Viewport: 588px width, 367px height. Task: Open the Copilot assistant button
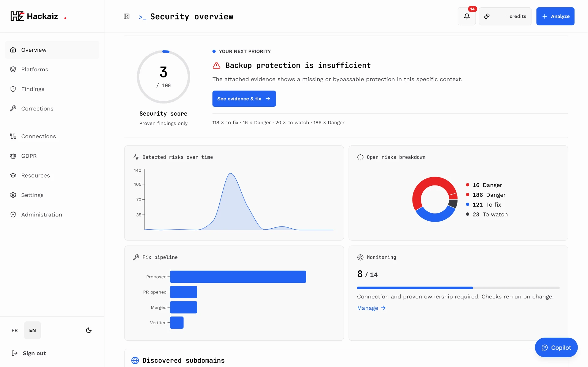(x=556, y=347)
